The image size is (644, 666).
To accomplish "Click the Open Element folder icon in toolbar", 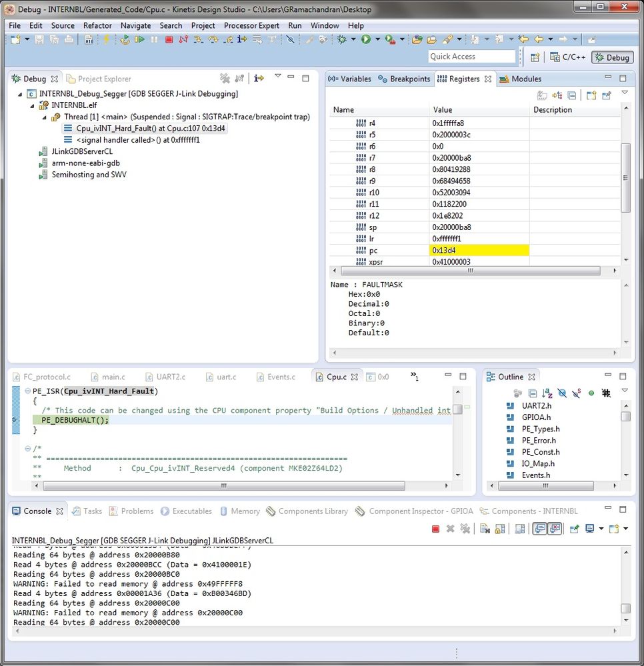I will (x=417, y=39).
